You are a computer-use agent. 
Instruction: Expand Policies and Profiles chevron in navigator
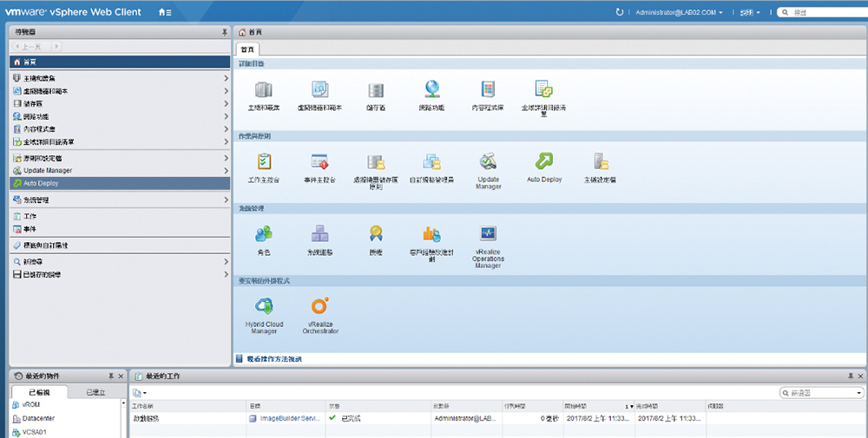226,158
